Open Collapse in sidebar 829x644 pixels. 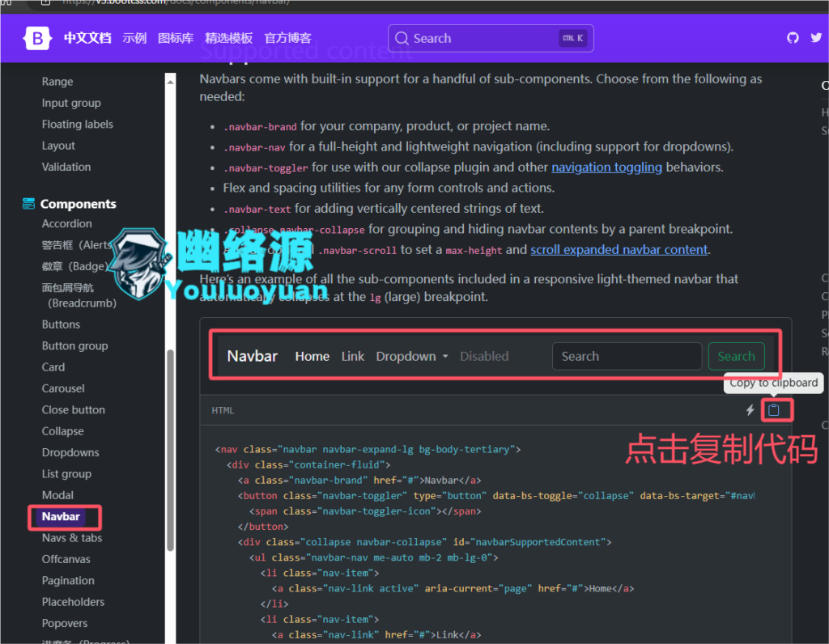point(62,431)
